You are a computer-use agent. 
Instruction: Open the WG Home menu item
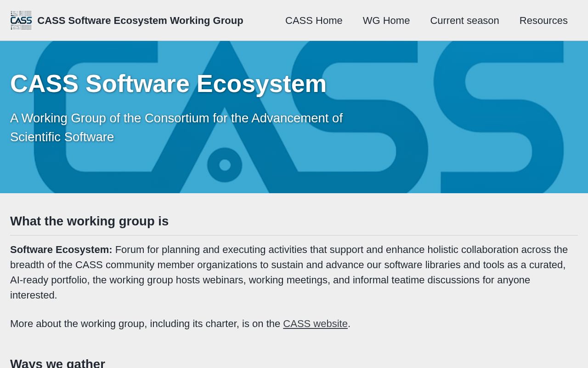[386, 21]
